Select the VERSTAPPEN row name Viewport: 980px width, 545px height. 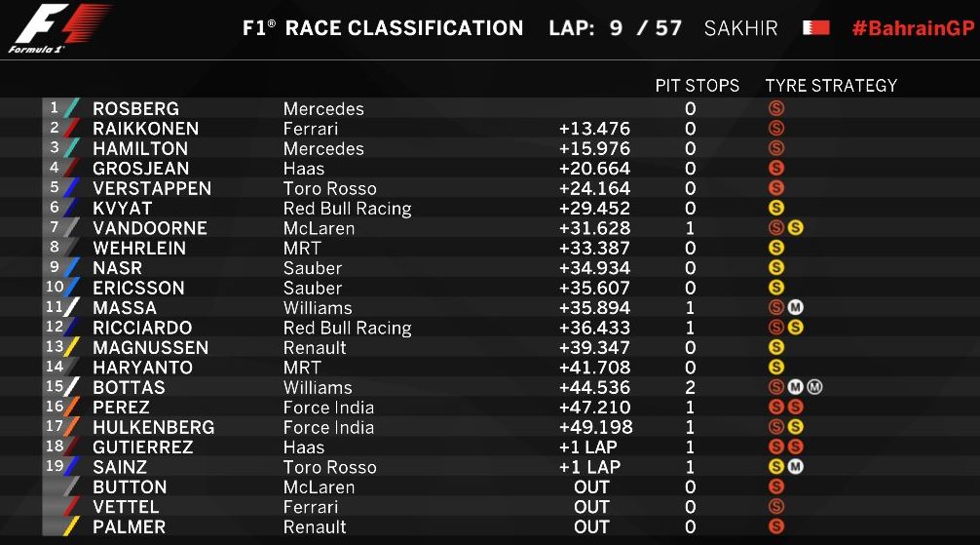152,188
